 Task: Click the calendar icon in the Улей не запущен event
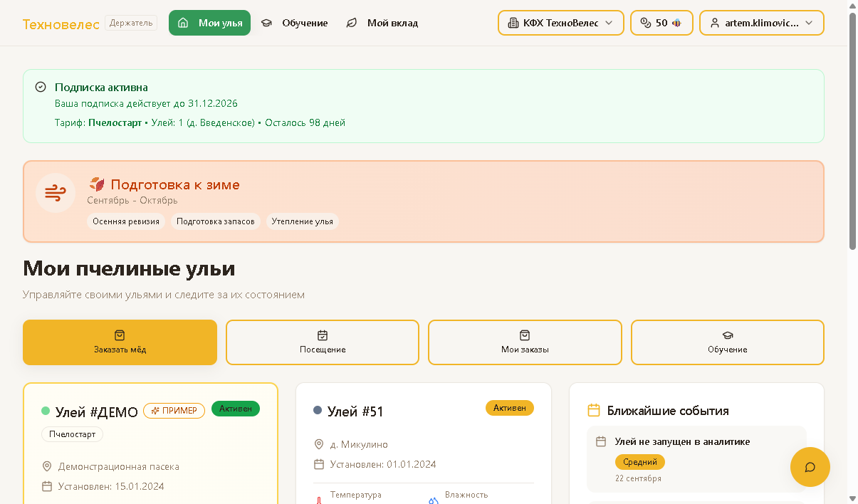(601, 441)
